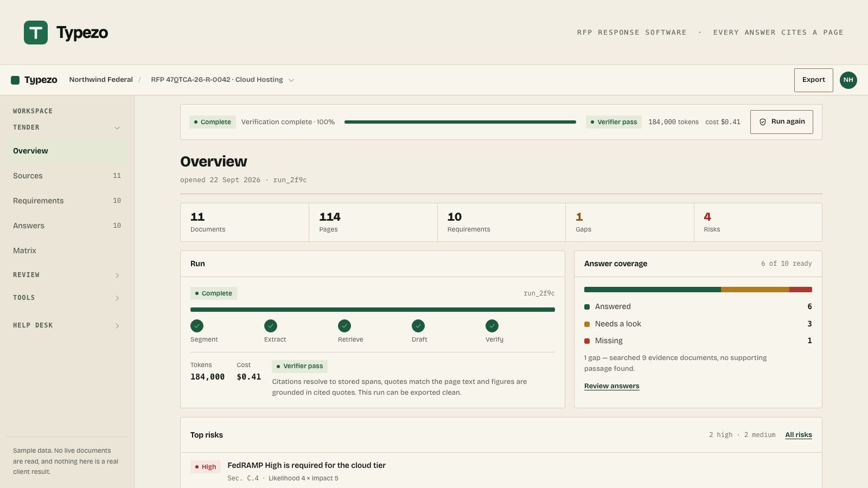Click the Requirements stat card showing 10

(502, 222)
